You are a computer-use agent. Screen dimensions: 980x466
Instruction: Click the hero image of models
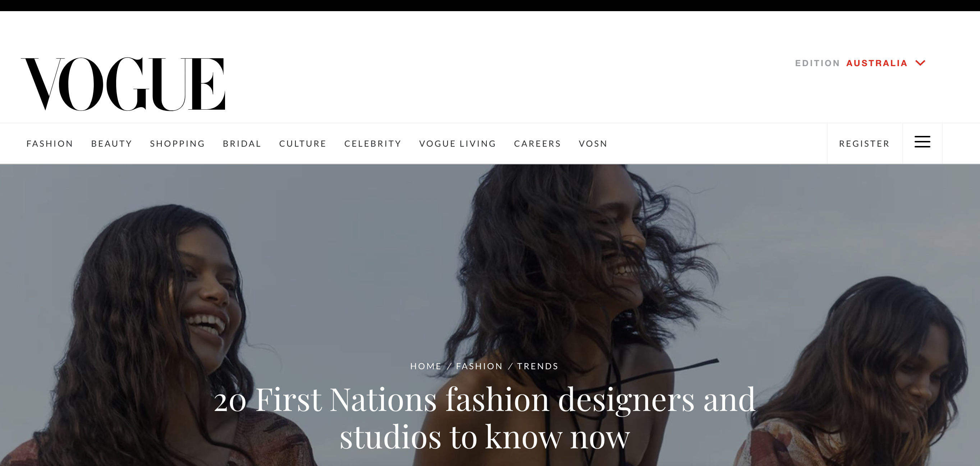point(490,266)
